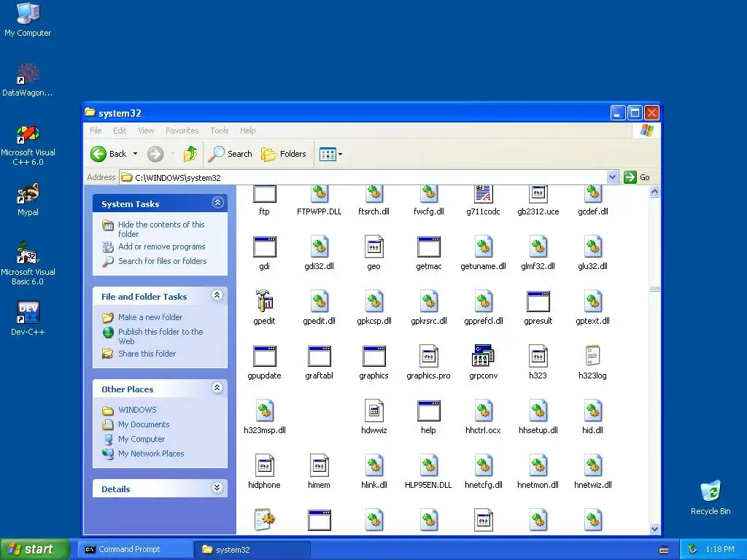Screen dimensions: 747x560
Task: Collapse the System Tasks panel
Action: coord(217,203)
